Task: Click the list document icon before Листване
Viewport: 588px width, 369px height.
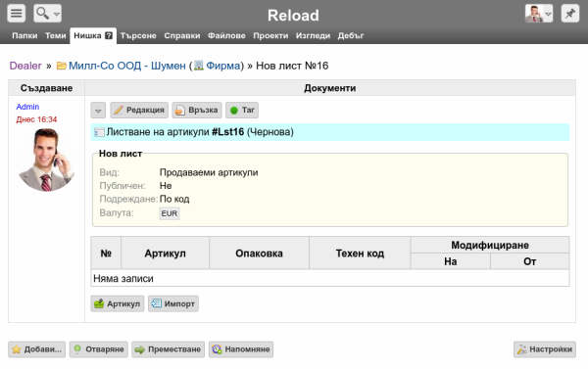Action: (99, 132)
